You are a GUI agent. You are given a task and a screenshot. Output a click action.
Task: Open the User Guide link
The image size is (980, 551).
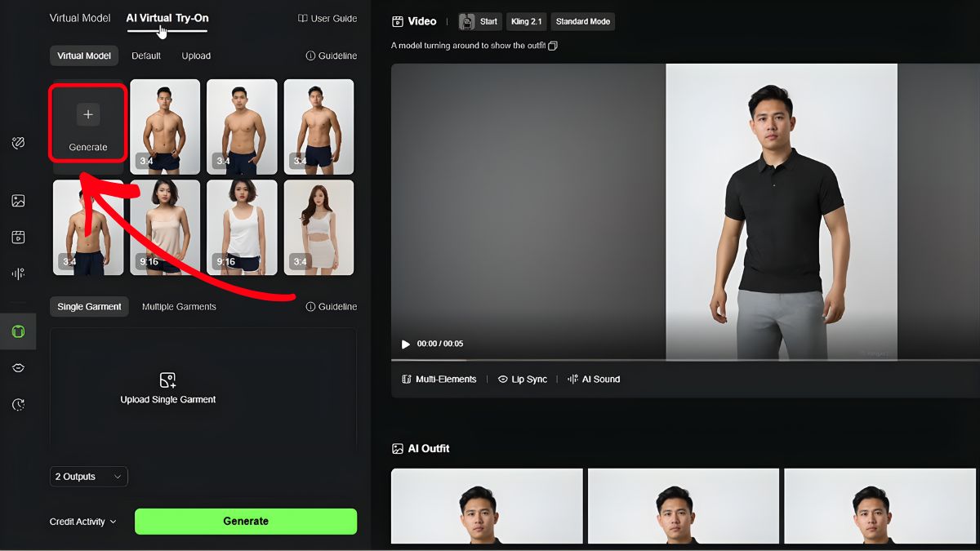point(327,17)
